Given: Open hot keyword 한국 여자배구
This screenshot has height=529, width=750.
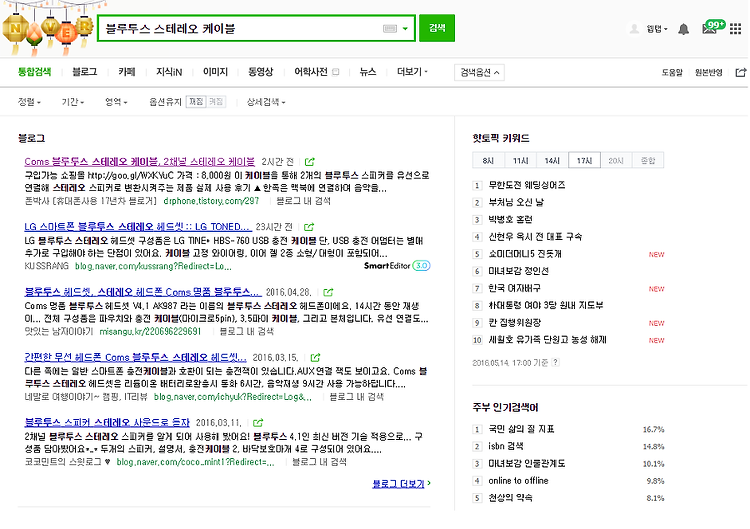Looking at the screenshot, I should pyautogui.click(x=514, y=288).
